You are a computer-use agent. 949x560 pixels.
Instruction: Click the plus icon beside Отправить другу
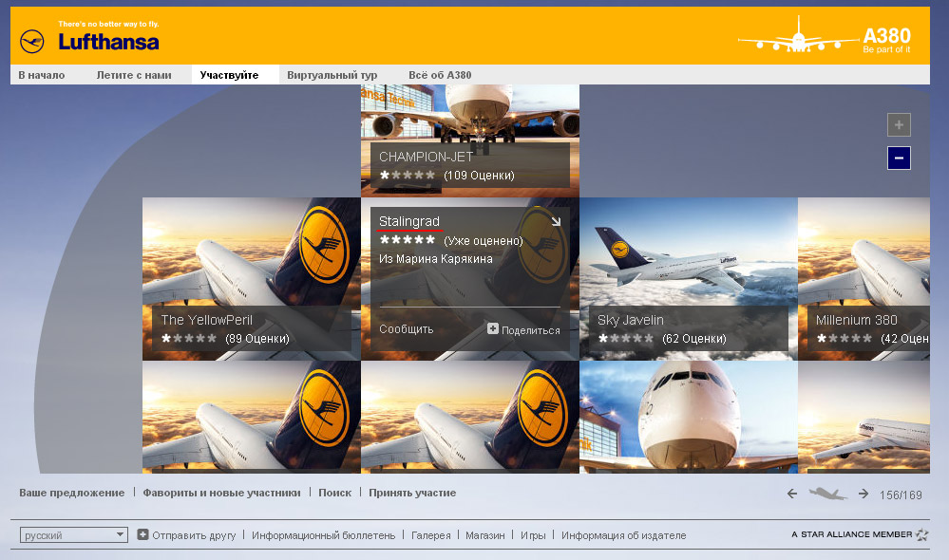tap(142, 534)
